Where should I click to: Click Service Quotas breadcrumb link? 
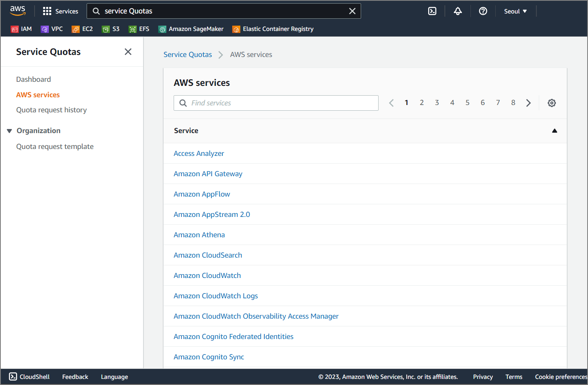pos(187,55)
